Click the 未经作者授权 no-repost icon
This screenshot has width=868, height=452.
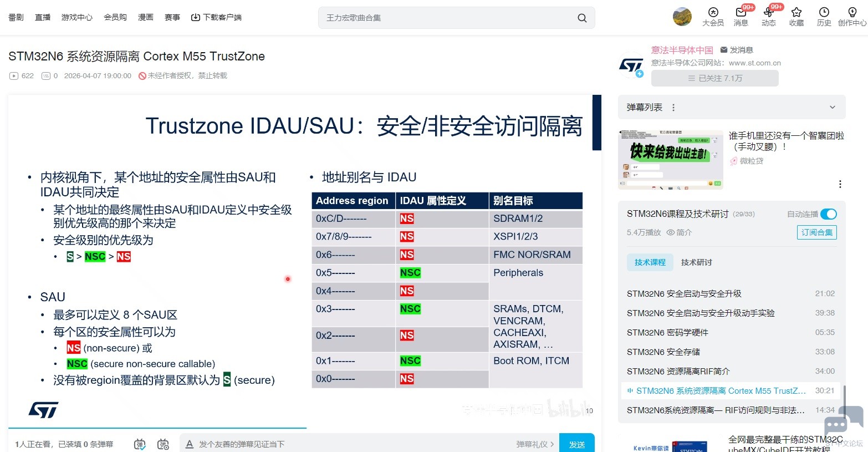[142, 76]
